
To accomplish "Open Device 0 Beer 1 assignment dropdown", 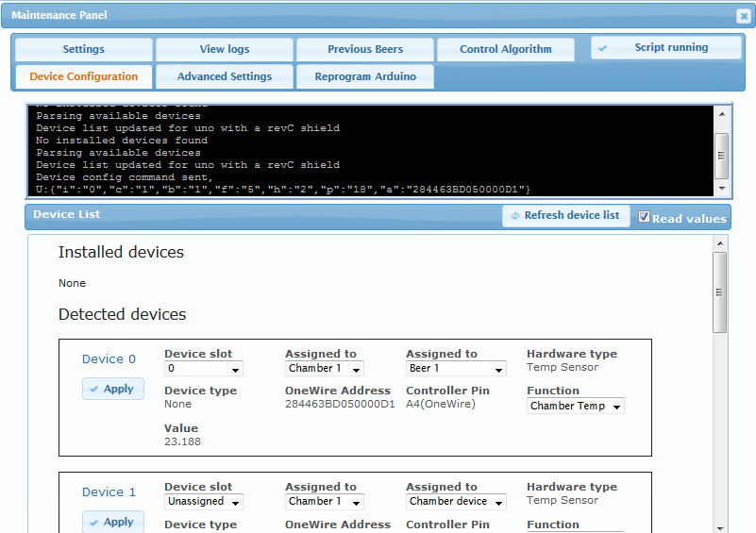I will 456,369.
